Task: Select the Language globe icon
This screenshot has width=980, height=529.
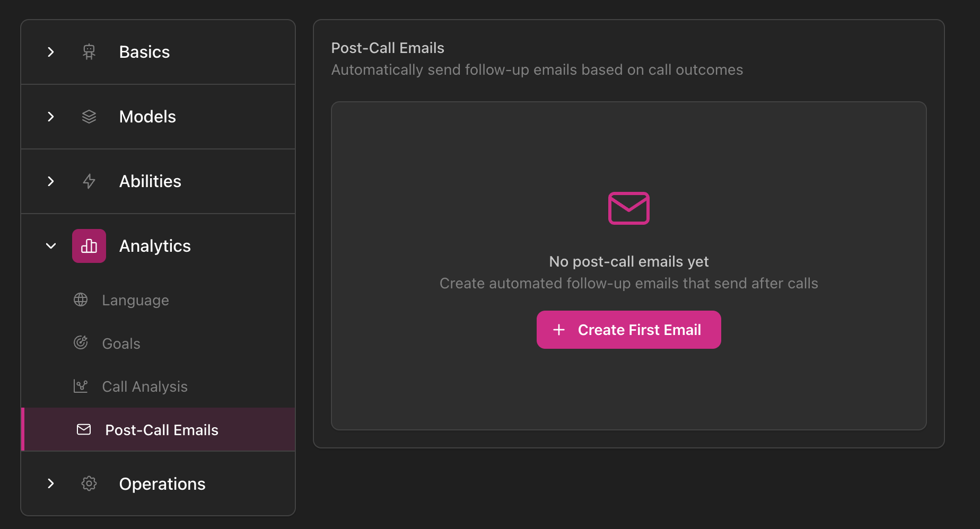Action: coord(81,299)
